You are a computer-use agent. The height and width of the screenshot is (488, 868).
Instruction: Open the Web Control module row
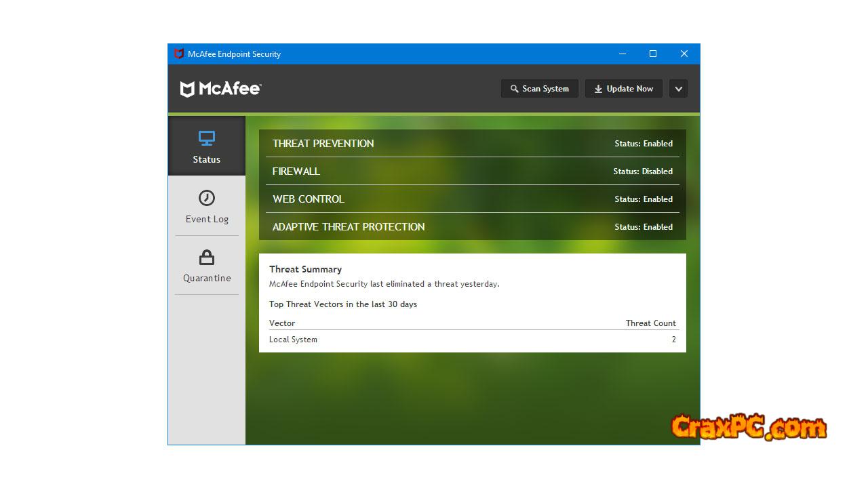point(473,199)
